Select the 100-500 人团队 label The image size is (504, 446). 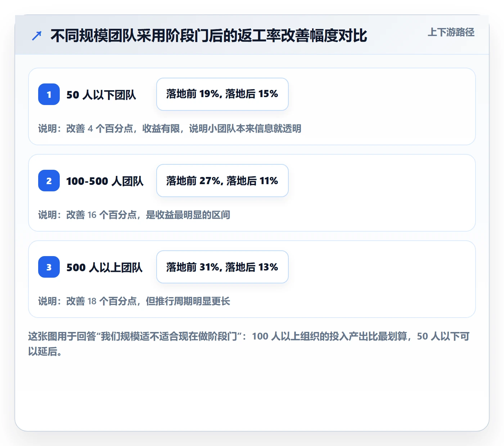tap(105, 181)
